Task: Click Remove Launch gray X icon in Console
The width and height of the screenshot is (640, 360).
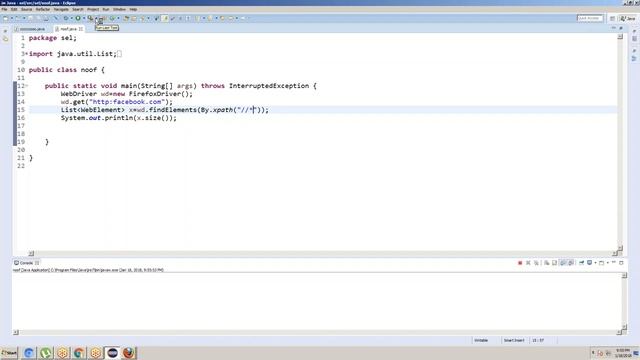Action: tap(528, 263)
